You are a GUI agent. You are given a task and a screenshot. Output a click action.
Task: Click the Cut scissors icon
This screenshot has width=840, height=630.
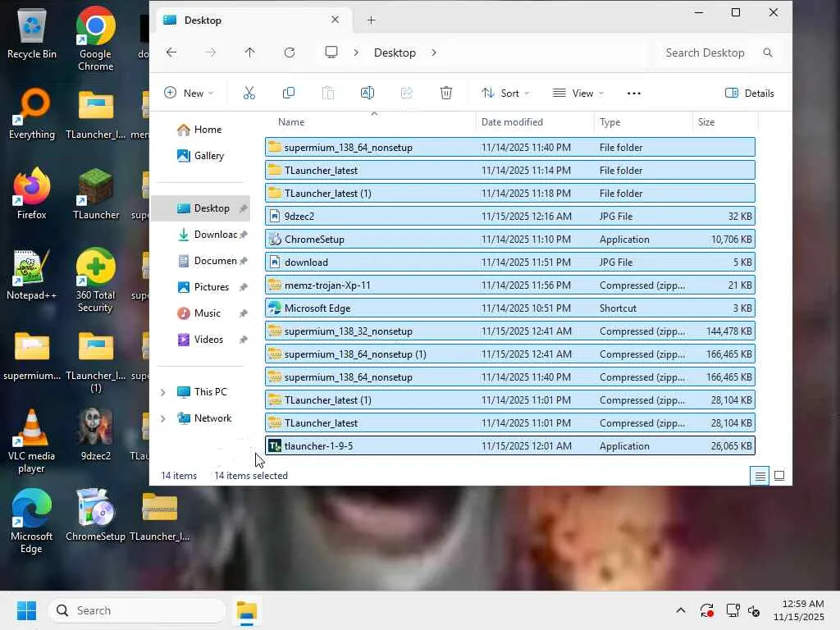(x=249, y=93)
